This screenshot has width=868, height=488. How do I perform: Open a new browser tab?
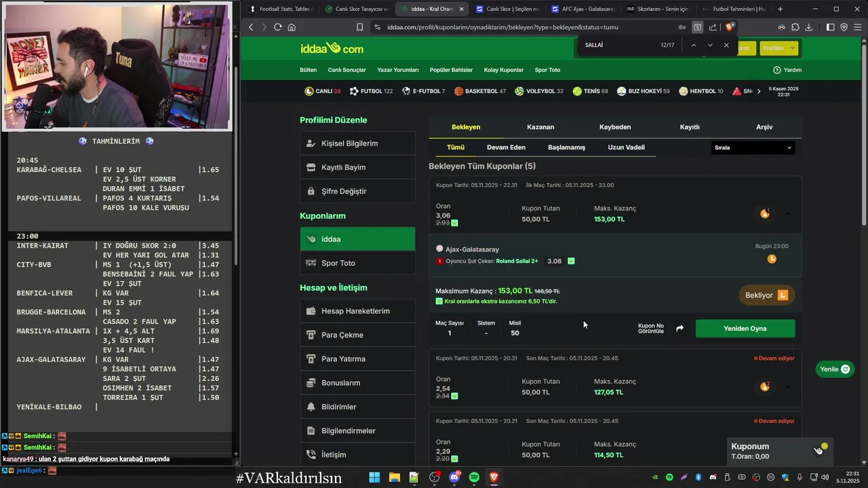coord(780,9)
